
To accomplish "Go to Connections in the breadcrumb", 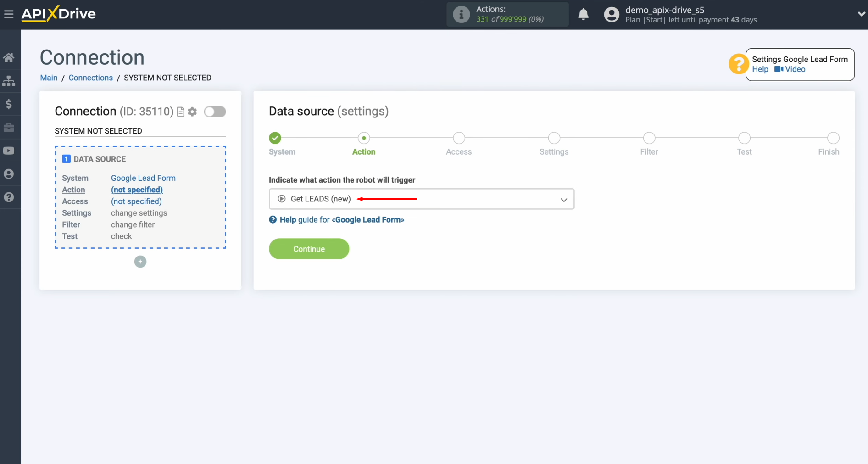I will tap(90, 78).
